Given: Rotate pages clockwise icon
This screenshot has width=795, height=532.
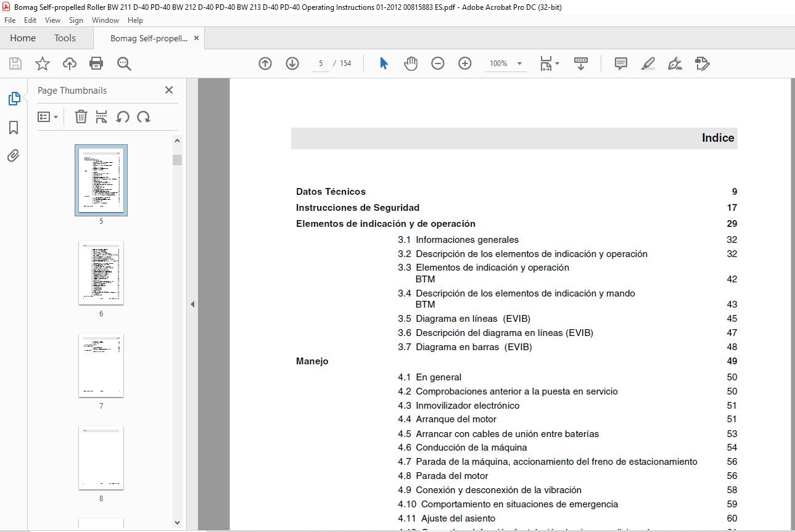Looking at the screenshot, I should coord(144,117).
